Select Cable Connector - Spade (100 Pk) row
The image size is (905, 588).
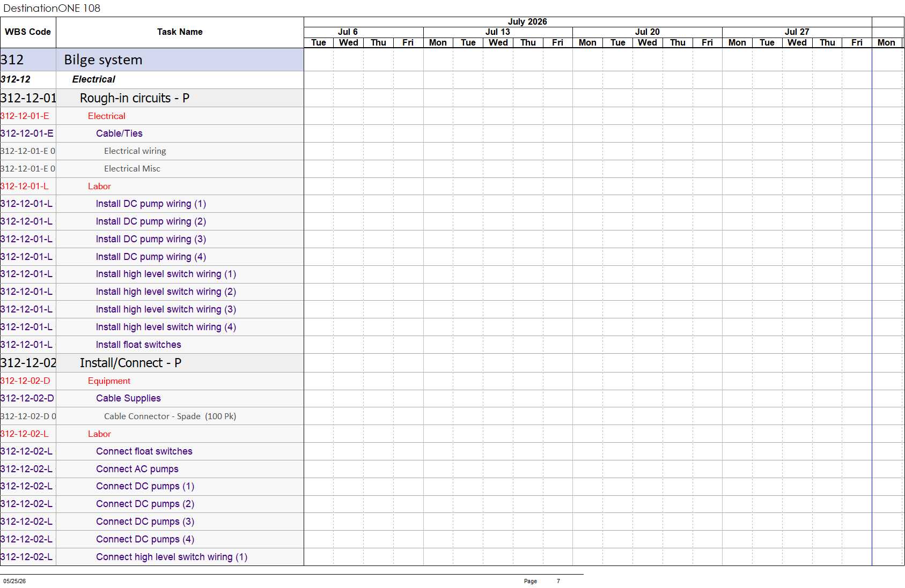152,416
